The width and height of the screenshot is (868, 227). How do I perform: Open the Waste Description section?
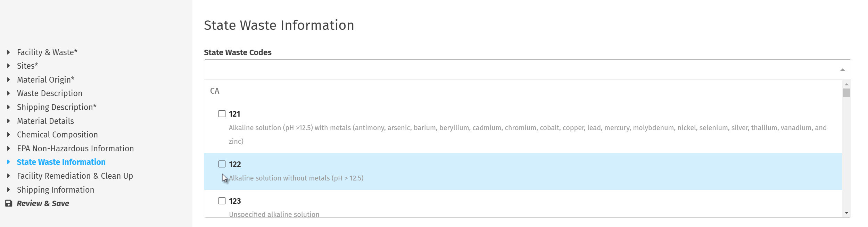[50, 93]
